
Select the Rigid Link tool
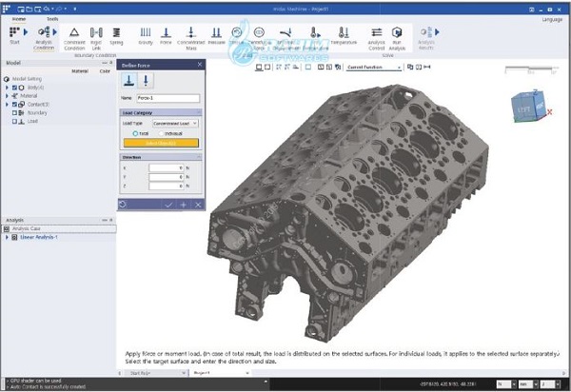pos(96,39)
